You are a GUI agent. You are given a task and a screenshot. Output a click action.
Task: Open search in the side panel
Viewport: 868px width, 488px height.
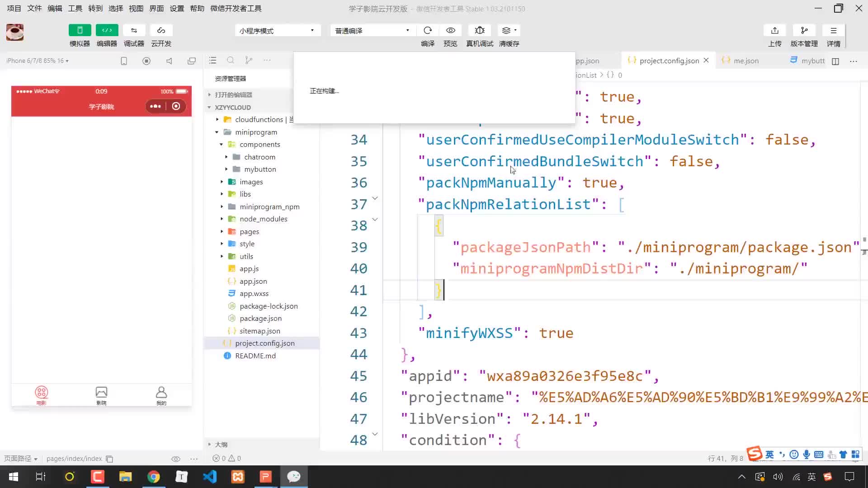231,60
